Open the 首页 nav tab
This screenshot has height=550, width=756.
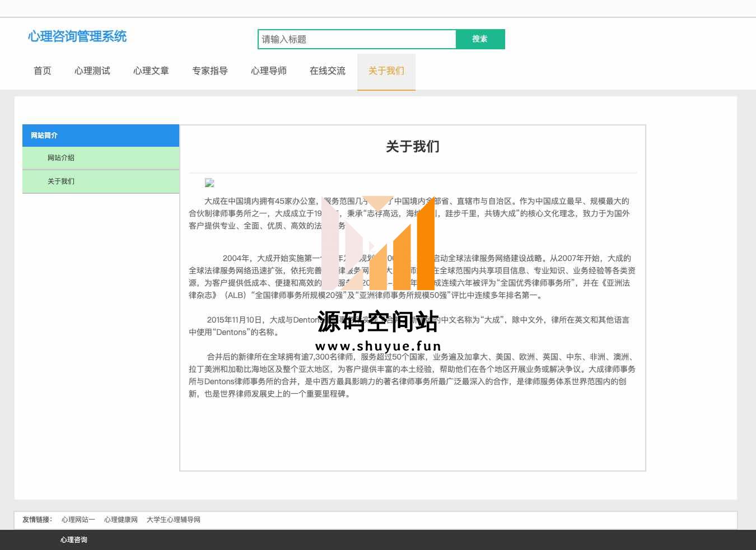[x=43, y=71]
